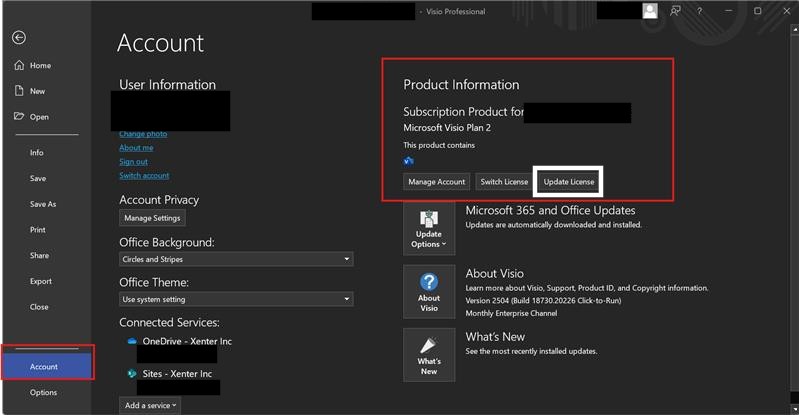Screen dimensions: 799x415
Task: Click the Manage Account button
Action: (437, 182)
